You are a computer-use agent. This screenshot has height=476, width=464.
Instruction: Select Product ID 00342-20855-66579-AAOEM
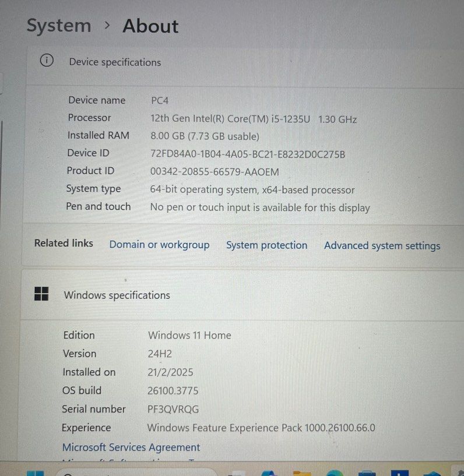[x=215, y=172]
